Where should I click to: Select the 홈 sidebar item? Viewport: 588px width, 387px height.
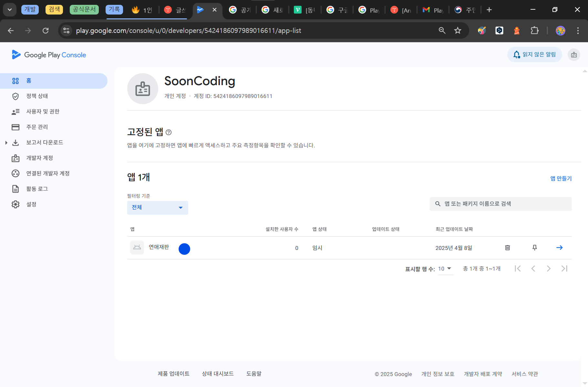[54, 81]
